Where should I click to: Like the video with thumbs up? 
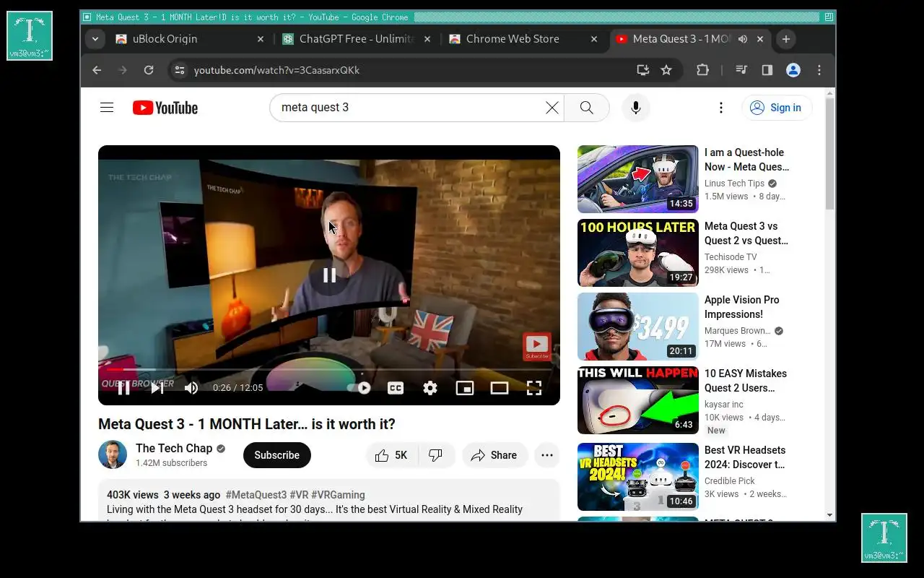(392, 455)
